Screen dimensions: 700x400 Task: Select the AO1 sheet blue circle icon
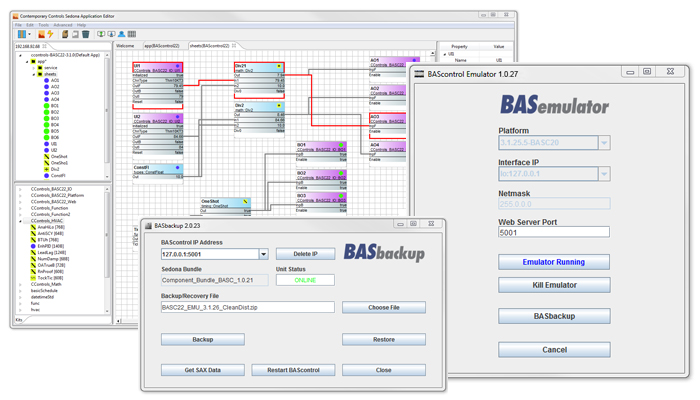(46, 80)
